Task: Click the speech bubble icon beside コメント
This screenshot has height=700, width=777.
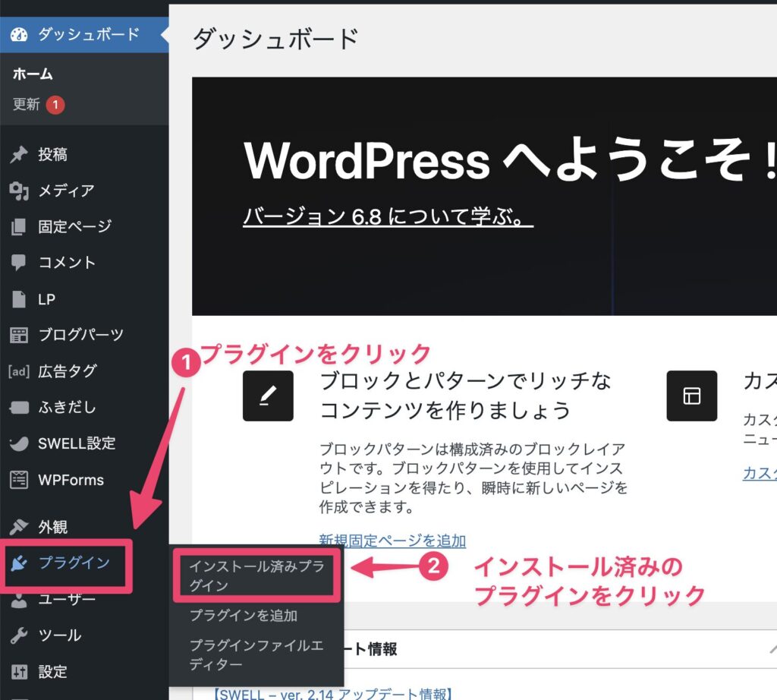Action: [x=19, y=263]
